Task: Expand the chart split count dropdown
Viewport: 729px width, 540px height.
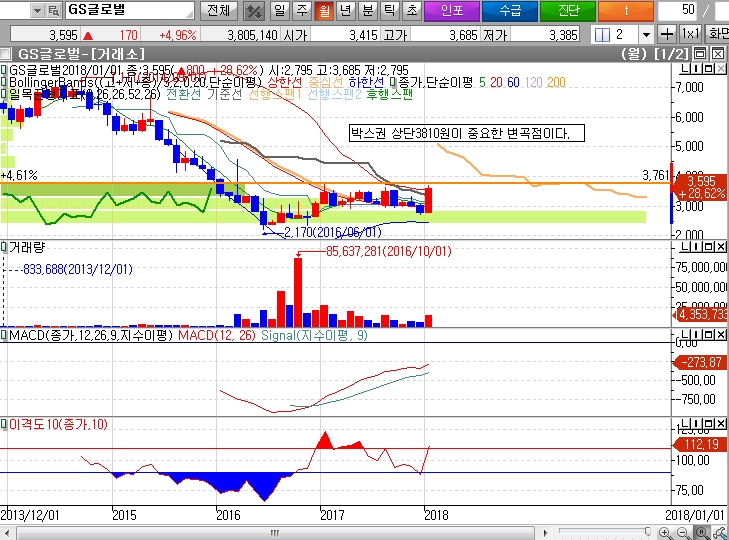Action: 647,34
